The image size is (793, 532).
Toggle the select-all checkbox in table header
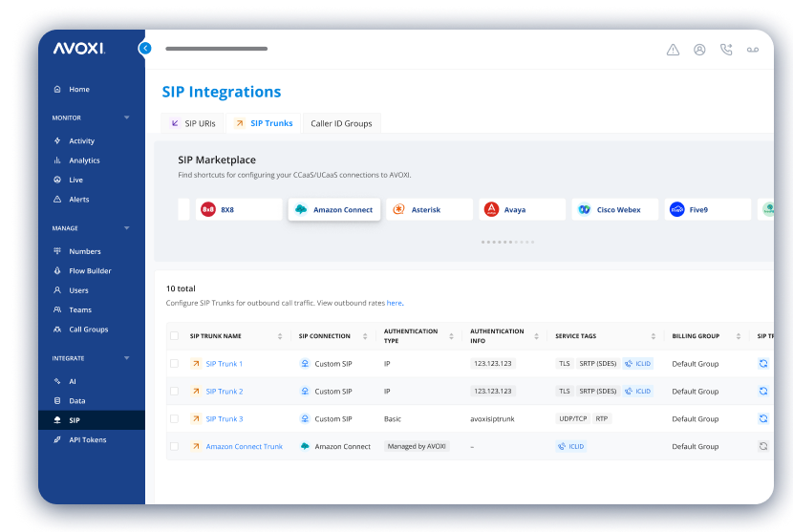(174, 336)
